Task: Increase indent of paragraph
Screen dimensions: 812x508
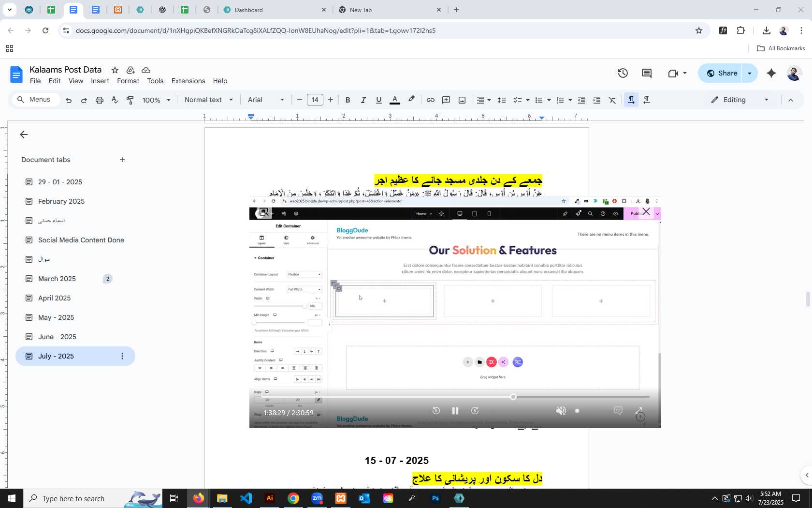Action: coord(597,100)
